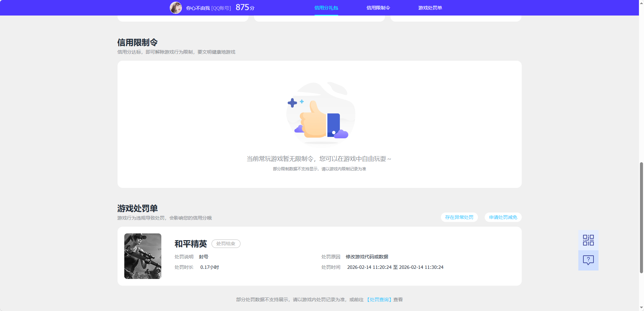Screen dimensions: 644x311
Task: Click the 修改游戏代码或数据 penalty reason
Action: tap(367, 257)
